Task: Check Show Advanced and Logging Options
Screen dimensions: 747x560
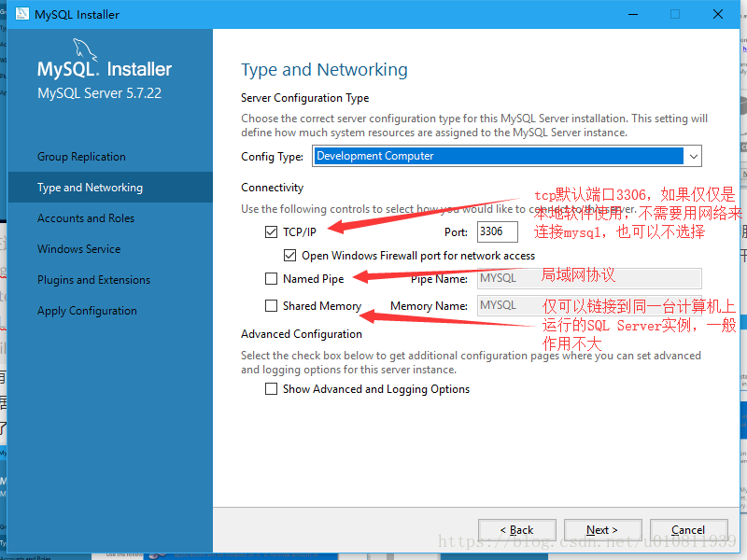Action: click(271, 389)
